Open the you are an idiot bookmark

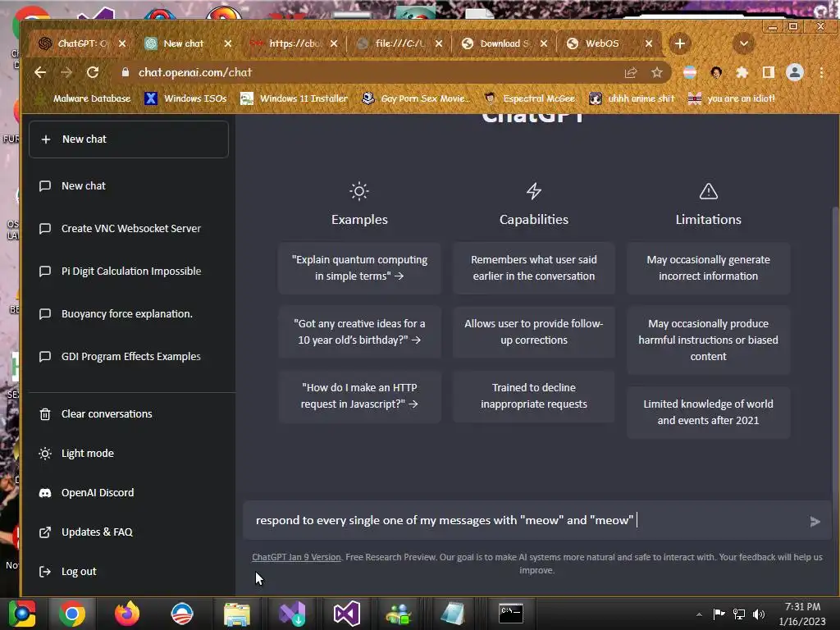click(x=732, y=98)
